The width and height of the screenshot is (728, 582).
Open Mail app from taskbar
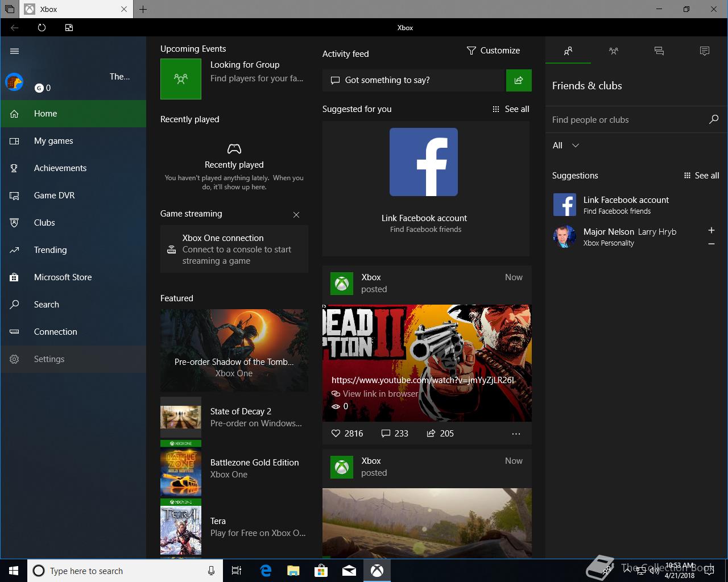349,571
